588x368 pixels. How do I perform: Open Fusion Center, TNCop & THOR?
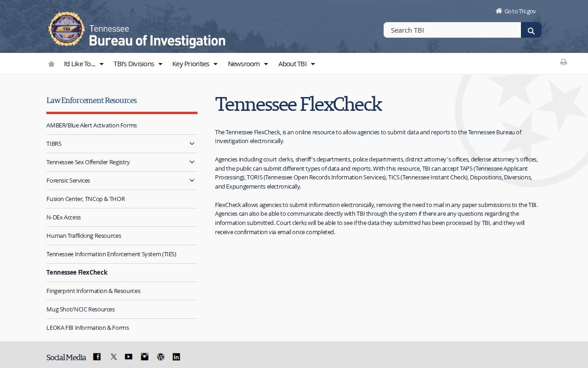[x=85, y=199]
